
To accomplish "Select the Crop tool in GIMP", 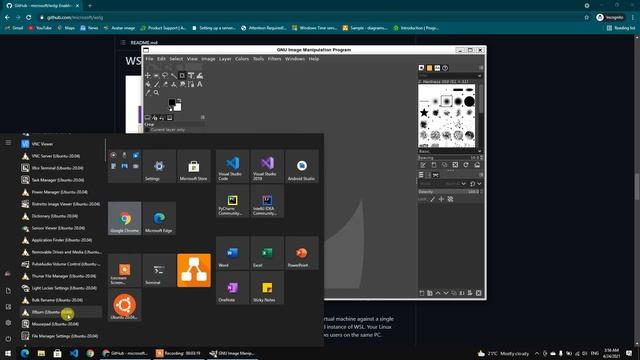I will [182, 76].
